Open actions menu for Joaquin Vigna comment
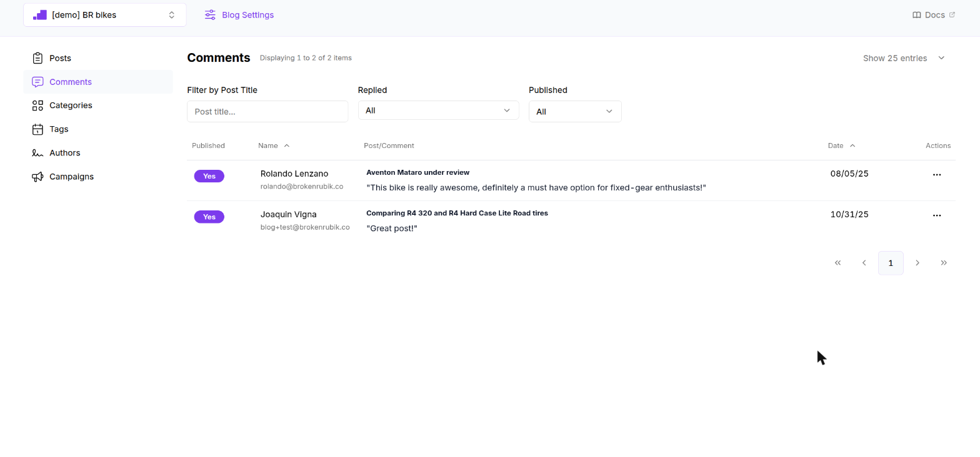The width and height of the screenshot is (980, 457). (x=936, y=215)
